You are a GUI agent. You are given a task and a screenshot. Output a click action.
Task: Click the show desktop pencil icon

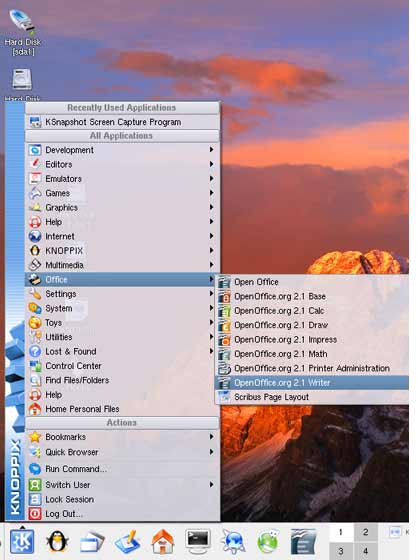click(x=128, y=542)
